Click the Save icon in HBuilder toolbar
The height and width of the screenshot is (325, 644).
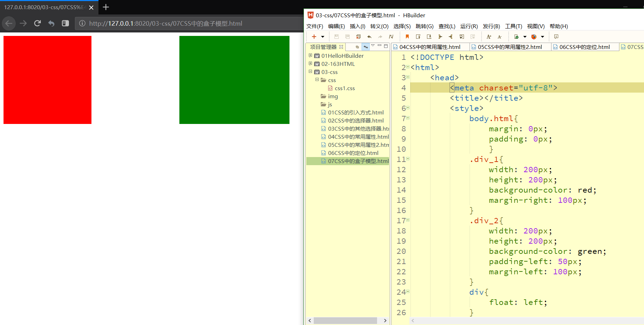pos(336,37)
